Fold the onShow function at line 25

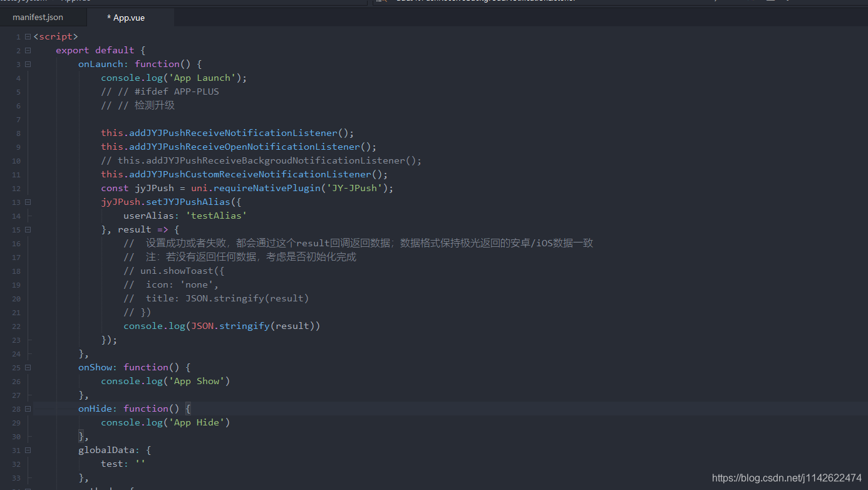coord(28,368)
